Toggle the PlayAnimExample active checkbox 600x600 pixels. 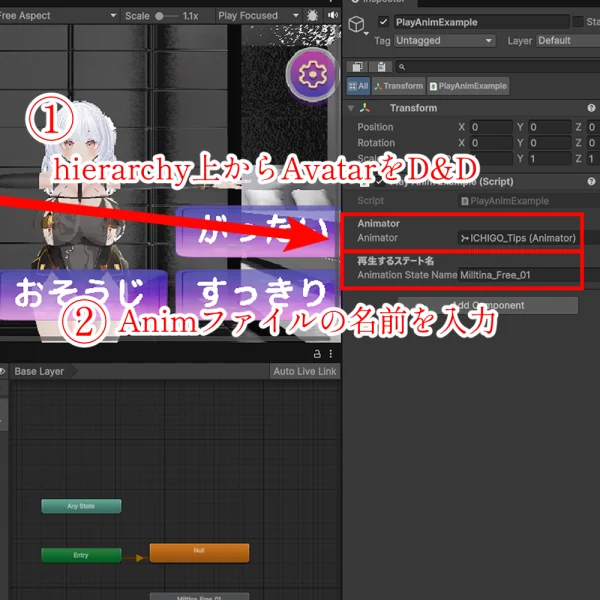point(383,22)
